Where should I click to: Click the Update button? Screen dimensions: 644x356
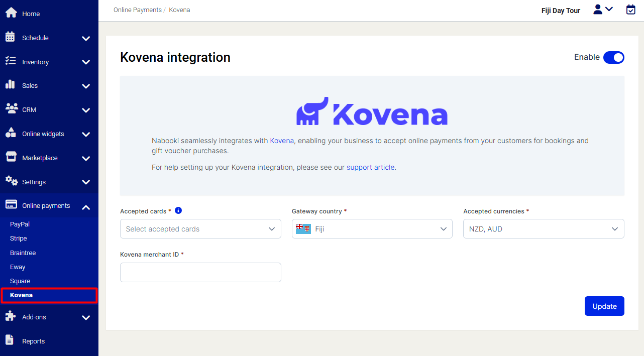(x=604, y=306)
